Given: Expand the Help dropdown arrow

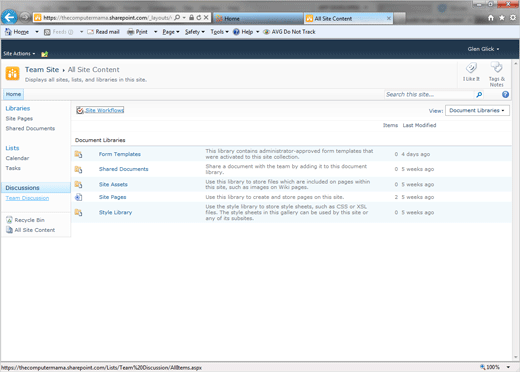Looking at the screenshot, I should pyautogui.click(x=257, y=32).
